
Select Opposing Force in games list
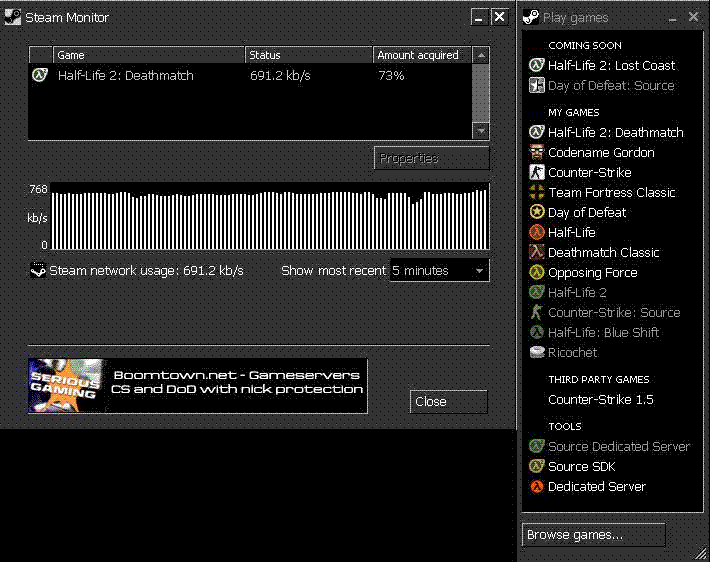coord(592,273)
